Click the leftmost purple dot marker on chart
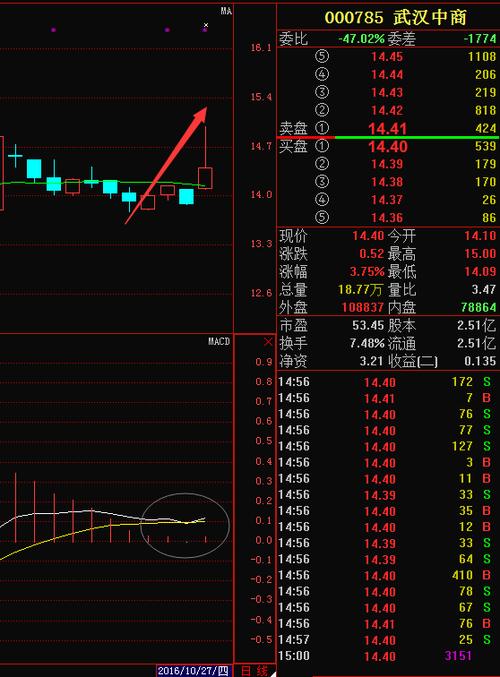 [x=54, y=30]
